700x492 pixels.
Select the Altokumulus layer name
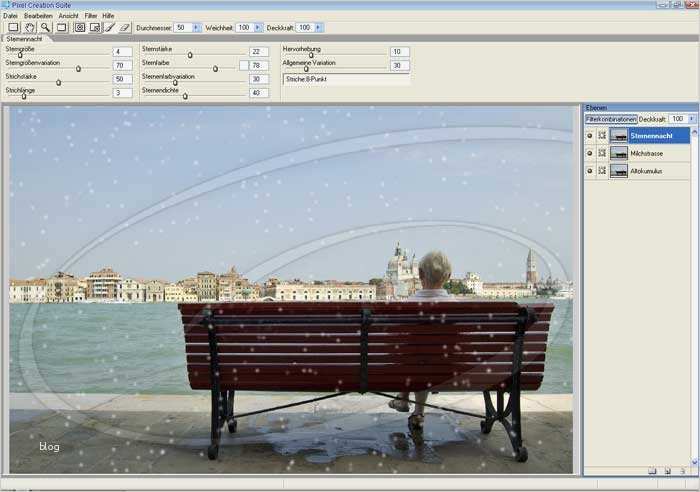coord(646,171)
